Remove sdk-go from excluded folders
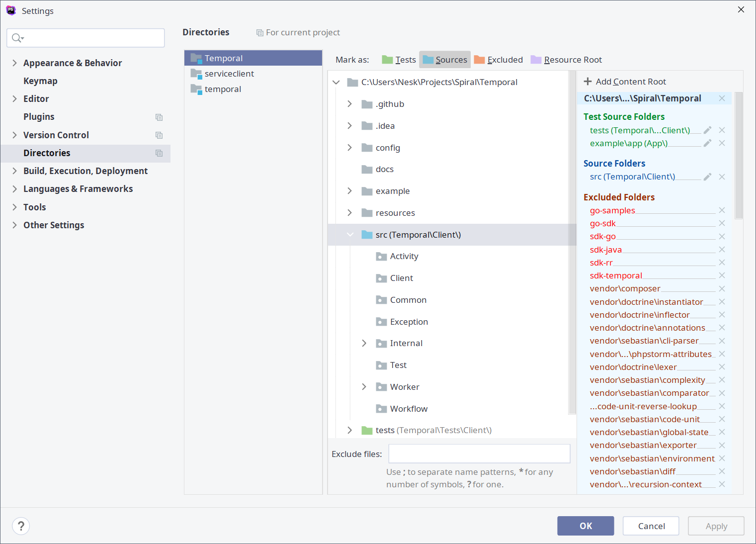 [722, 237]
